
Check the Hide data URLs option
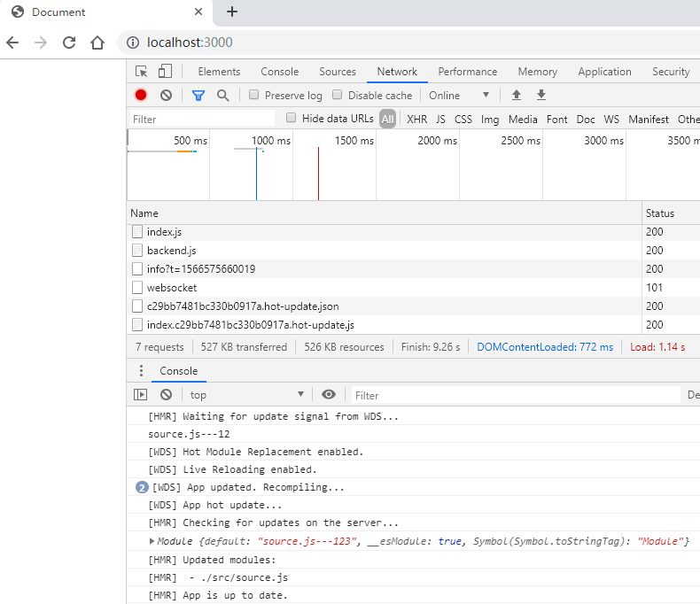coord(291,118)
